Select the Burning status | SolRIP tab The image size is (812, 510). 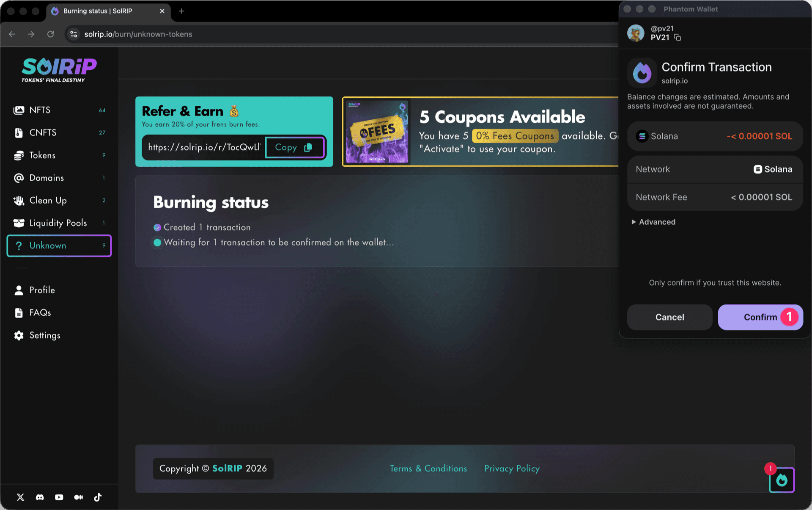click(108, 11)
